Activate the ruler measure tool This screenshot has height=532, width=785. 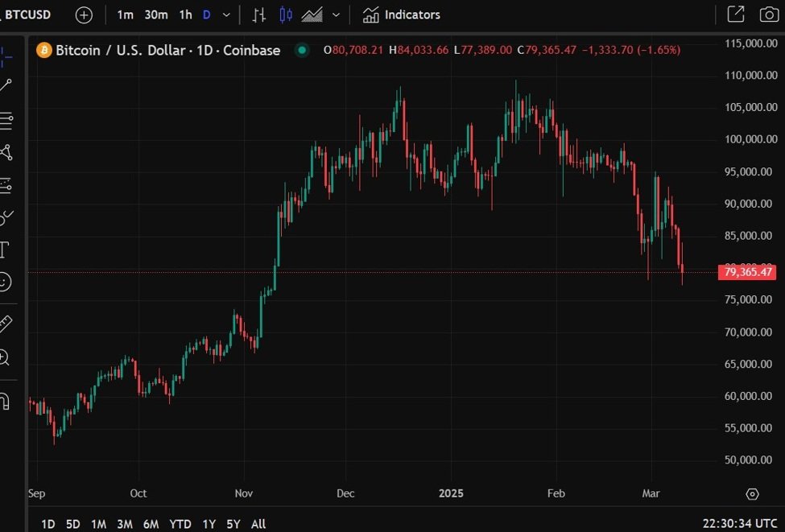(x=5, y=324)
